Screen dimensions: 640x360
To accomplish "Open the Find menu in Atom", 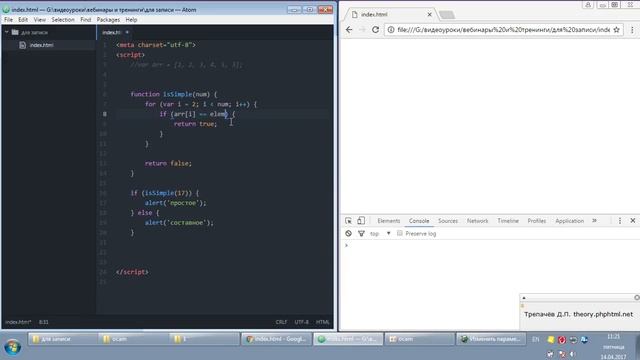I will [86, 20].
